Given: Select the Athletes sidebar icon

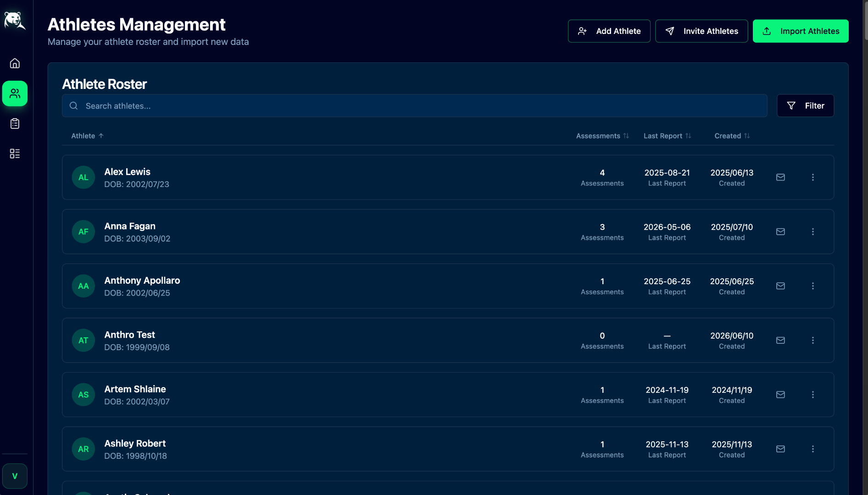Looking at the screenshot, I should click(15, 93).
